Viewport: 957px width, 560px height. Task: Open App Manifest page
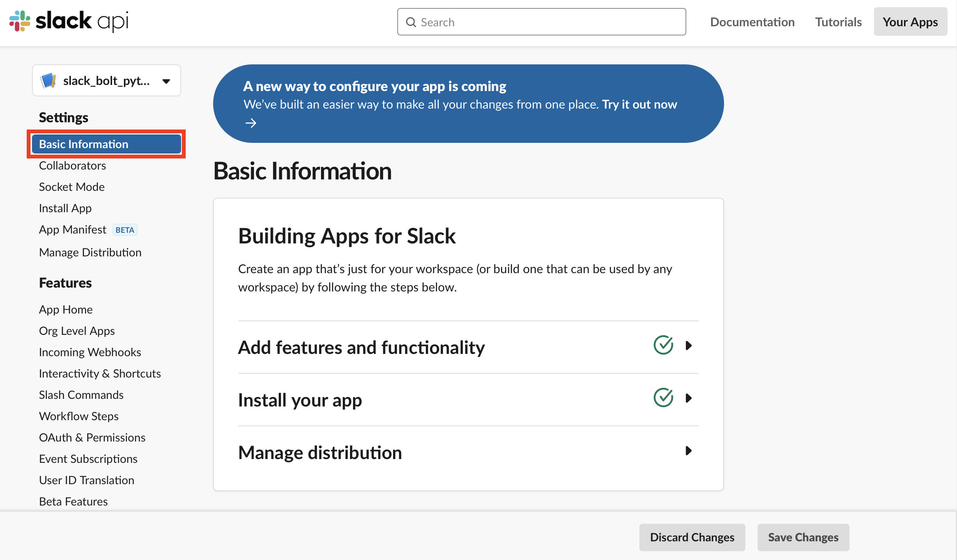coord(72,229)
